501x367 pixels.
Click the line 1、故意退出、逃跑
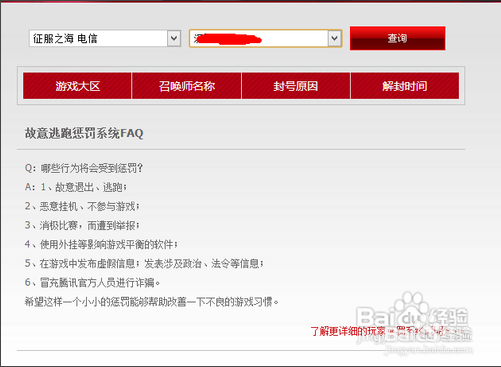coord(76,187)
